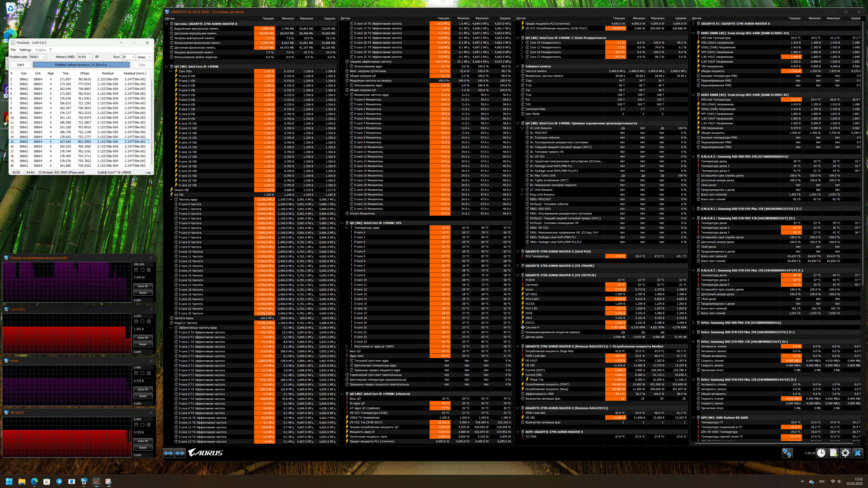The image size is (868, 488).
Task: Toggle the All memory checkbox in LinX
Action: [97, 57]
